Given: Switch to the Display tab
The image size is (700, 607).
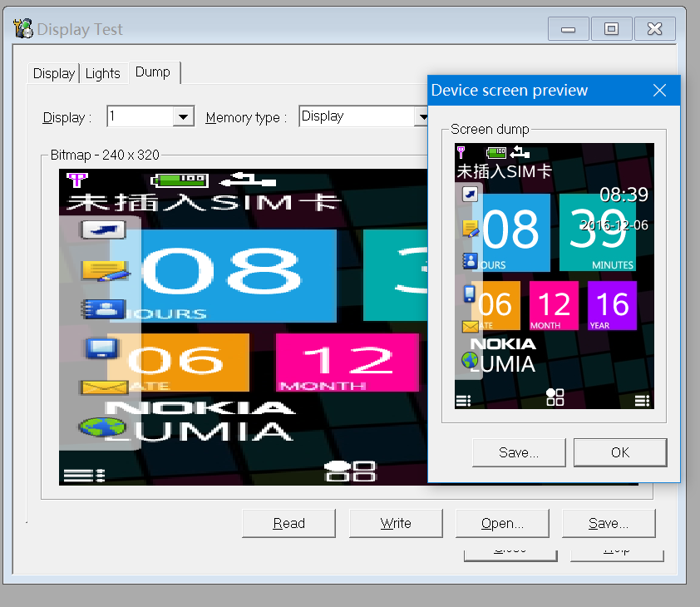Looking at the screenshot, I should [53, 73].
